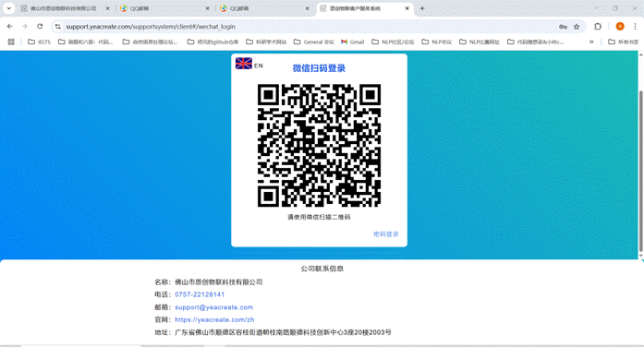Click the 微信扫码登录 heading
This screenshot has width=644, height=347.
pos(319,68)
